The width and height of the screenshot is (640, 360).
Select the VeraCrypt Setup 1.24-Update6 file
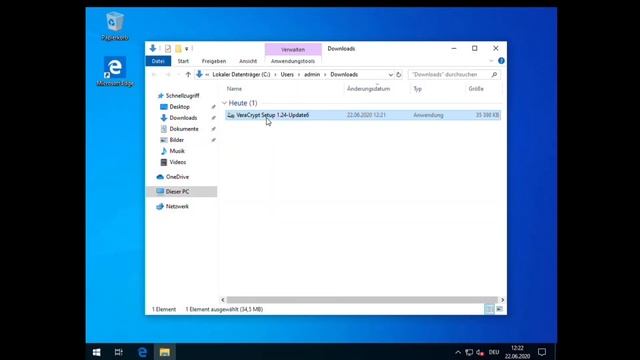point(363,115)
